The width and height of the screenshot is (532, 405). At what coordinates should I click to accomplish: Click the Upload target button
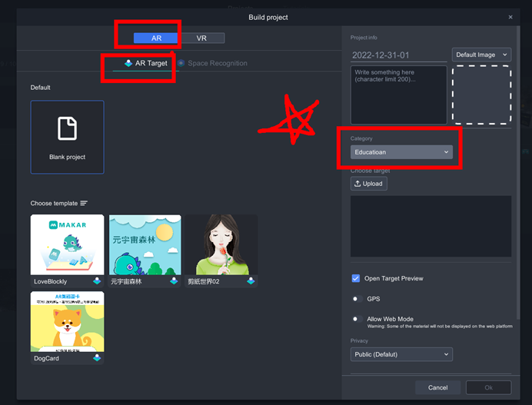[x=369, y=184]
